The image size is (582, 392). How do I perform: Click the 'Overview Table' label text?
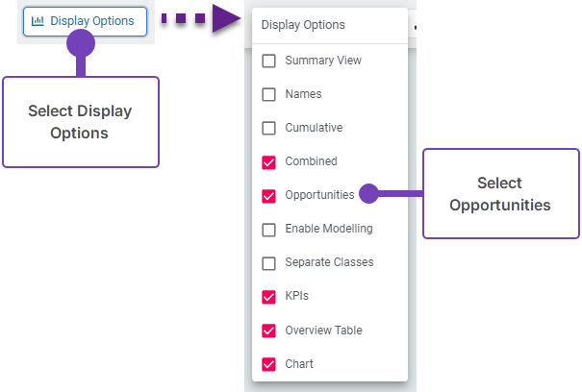coord(323,331)
